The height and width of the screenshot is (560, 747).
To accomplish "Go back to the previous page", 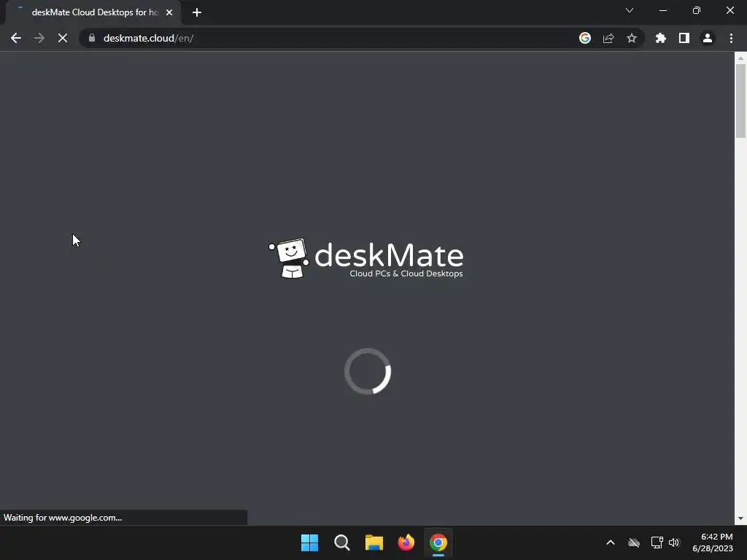I will [x=16, y=38].
